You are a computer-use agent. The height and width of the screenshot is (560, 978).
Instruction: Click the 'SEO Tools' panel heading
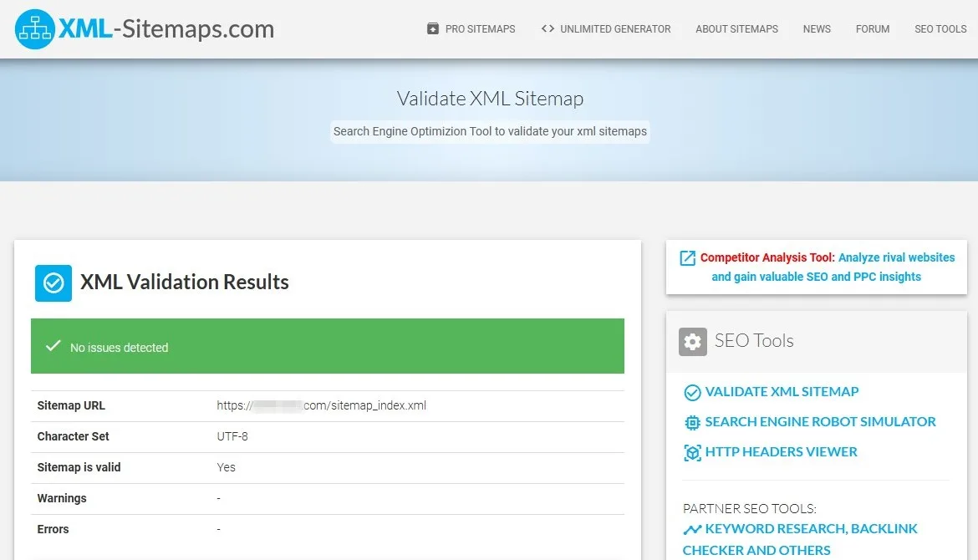pyautogui.click(x=754, y=340)
